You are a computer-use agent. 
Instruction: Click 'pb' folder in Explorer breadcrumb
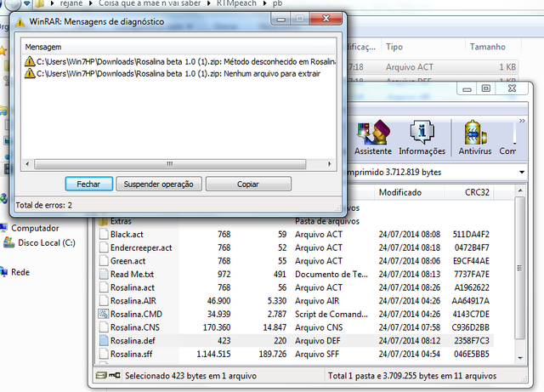pos(278,3)
